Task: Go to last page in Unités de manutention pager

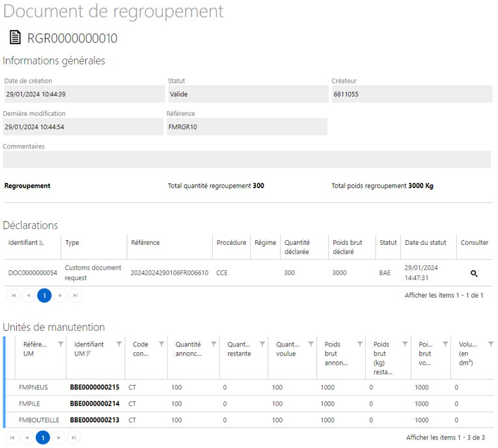Action: pyautogui.click(x=74, y=438)
